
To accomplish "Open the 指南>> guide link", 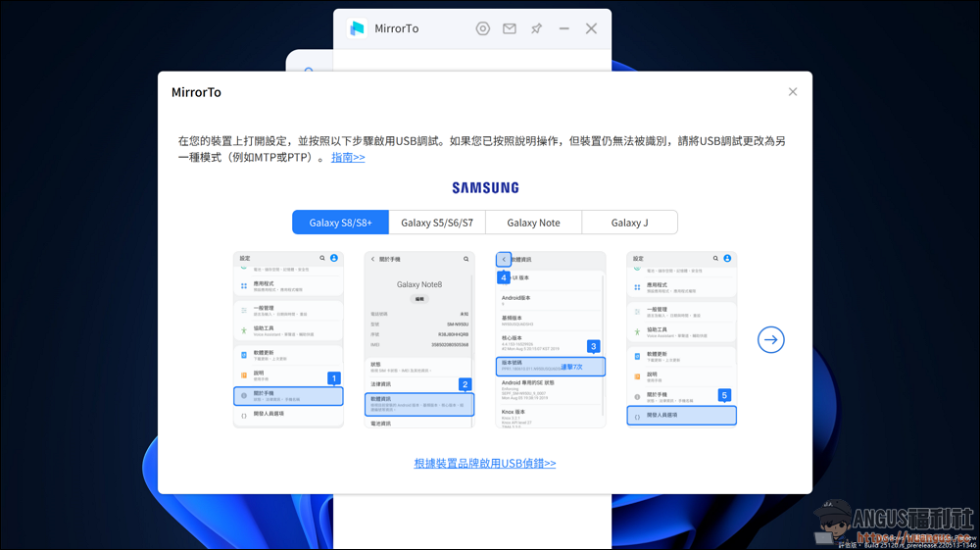I will pyautogui.click(x=348, y=157).
